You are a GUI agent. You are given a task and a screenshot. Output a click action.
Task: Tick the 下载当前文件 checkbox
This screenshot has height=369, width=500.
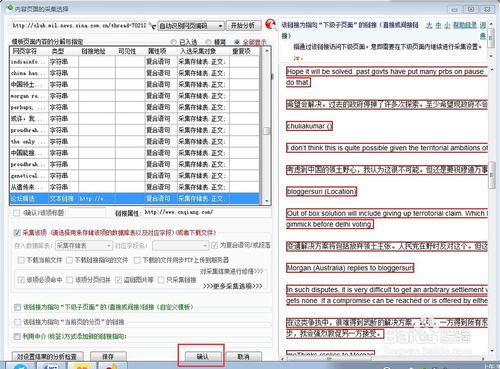coord(21,260)
